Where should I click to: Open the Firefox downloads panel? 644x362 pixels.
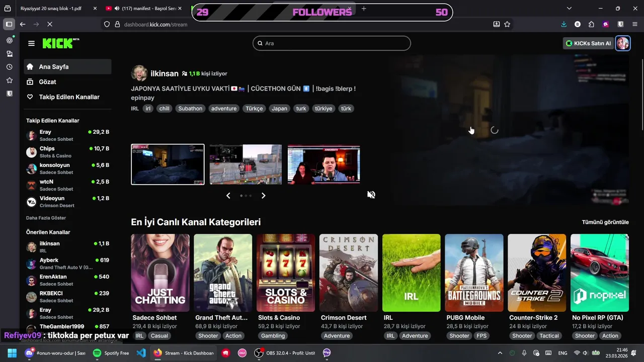563,24
